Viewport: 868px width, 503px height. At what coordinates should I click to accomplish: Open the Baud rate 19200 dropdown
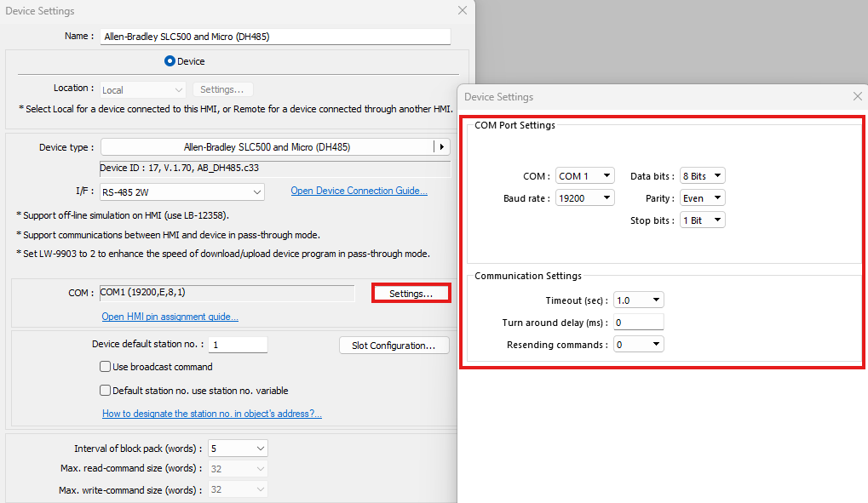click(x=584, y=198)
